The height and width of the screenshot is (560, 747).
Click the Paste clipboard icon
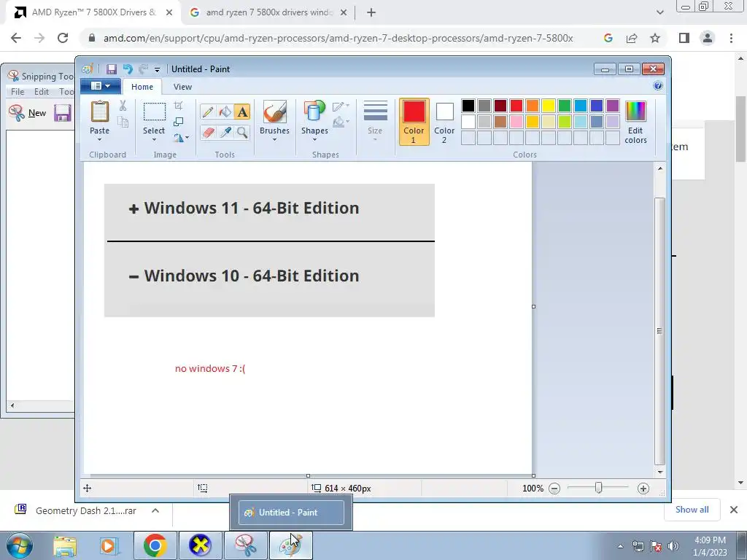(x=99, y=112)
